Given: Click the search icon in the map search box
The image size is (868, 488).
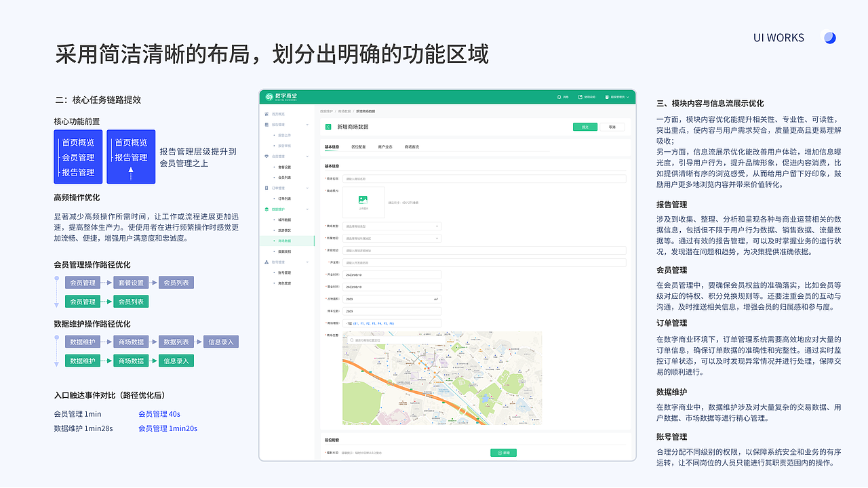Looking at the screenshot, I should coord(351,340).
